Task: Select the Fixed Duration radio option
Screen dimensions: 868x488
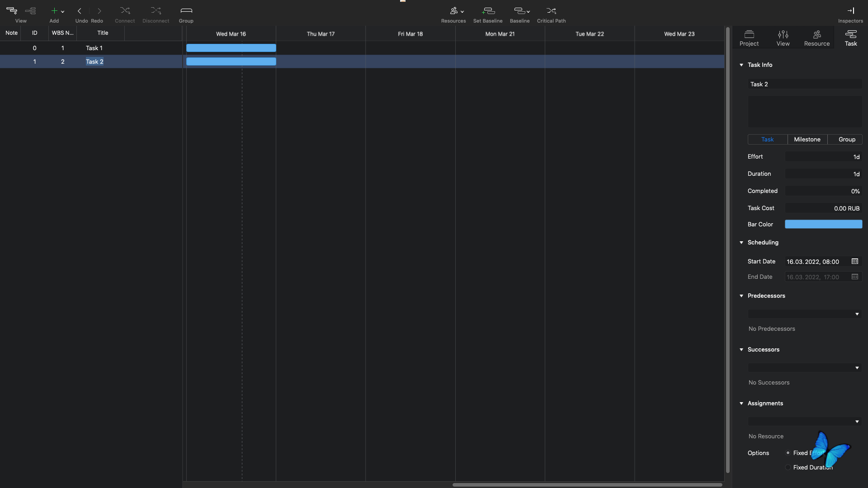Action: (x=788, y=467)
